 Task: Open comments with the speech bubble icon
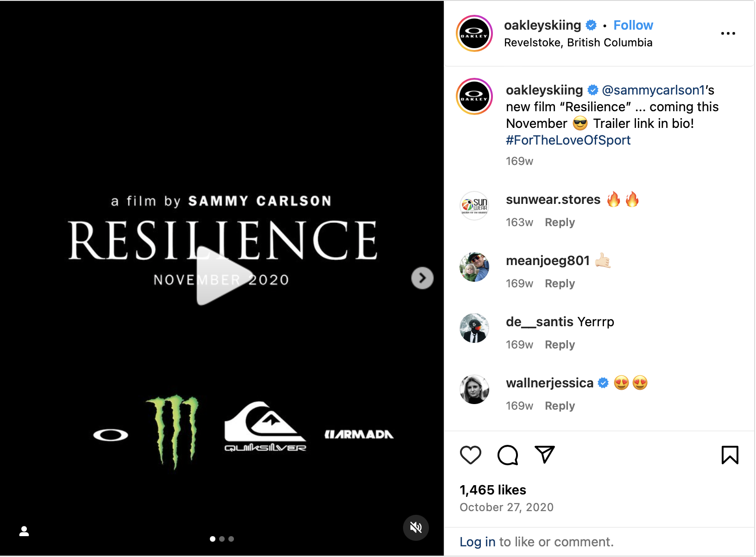508,455
